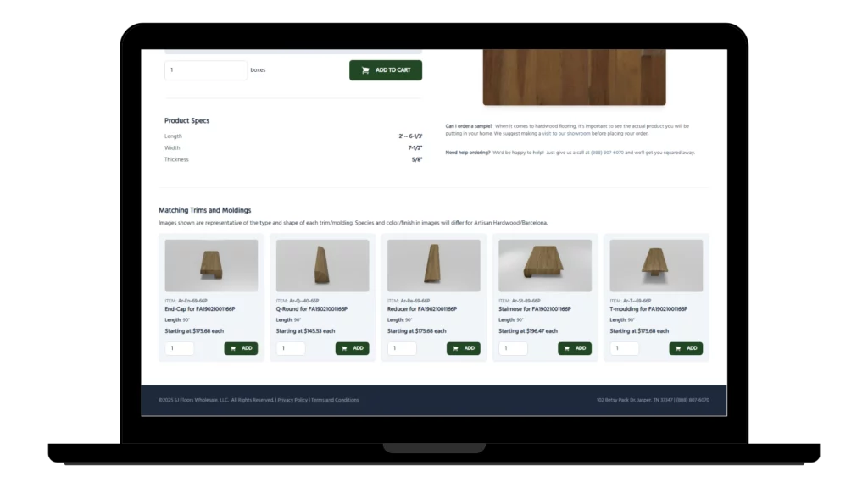The image size is (868, 488).
Task: Click the T-moulding quantity field
Action: point(625,348)
